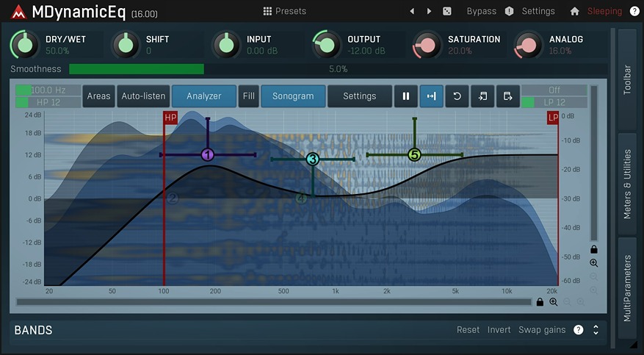Select EQ band 5 node
The image size is (644, 355).
coord(414,154)
